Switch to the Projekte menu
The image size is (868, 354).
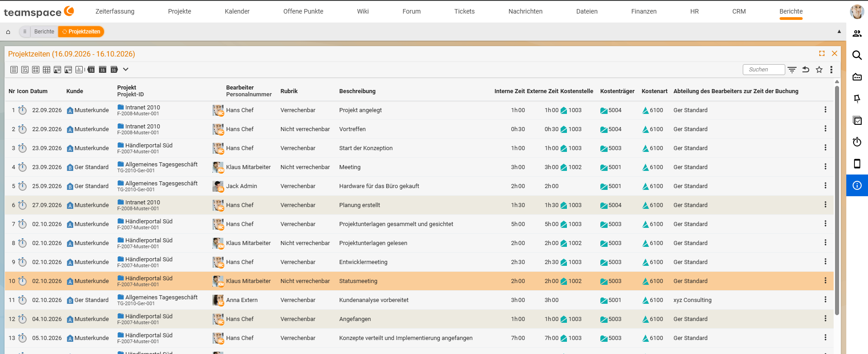(179, 11)
